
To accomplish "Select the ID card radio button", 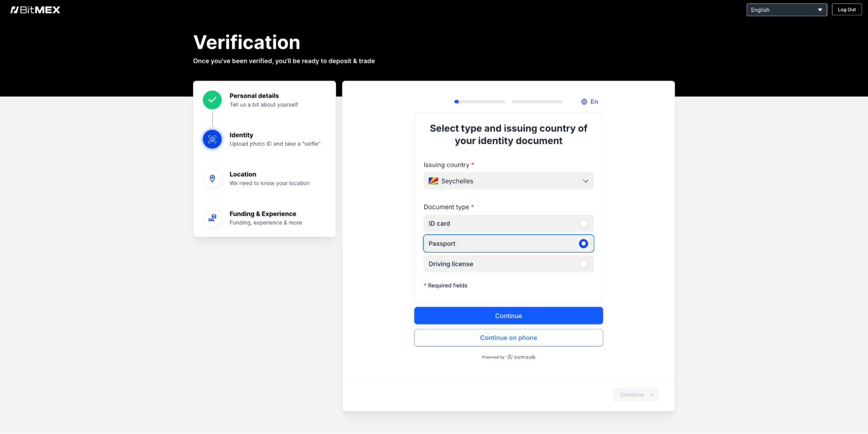I will coord(583,223).
